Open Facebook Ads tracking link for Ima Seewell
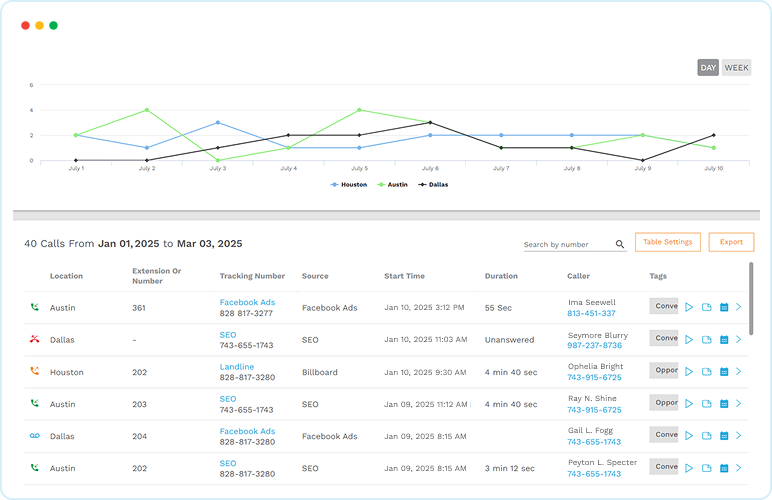772x500 pixels. (247, 302)
